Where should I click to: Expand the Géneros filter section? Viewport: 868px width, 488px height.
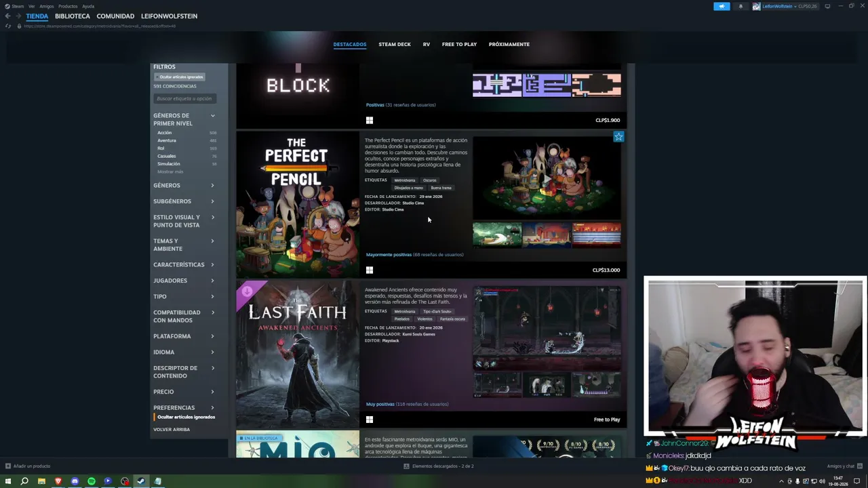click(x=184, y=185)
